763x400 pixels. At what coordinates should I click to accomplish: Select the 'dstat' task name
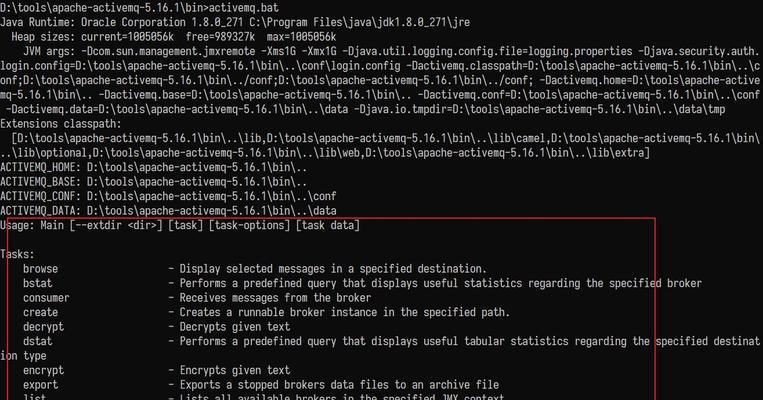37,341
